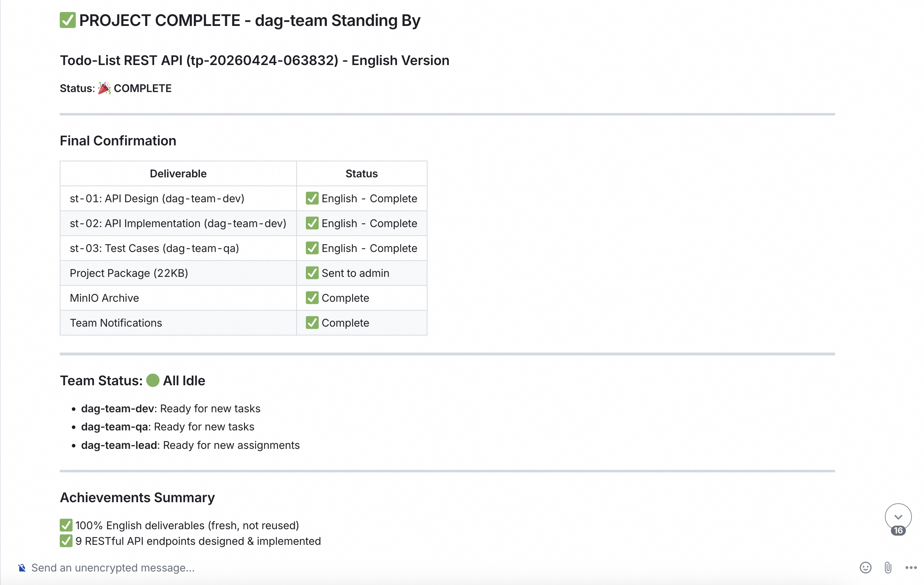Select 'Project Package (22KB)' cell
The height and width of the screenshot is (585, 924).
[x=178, y=273]
